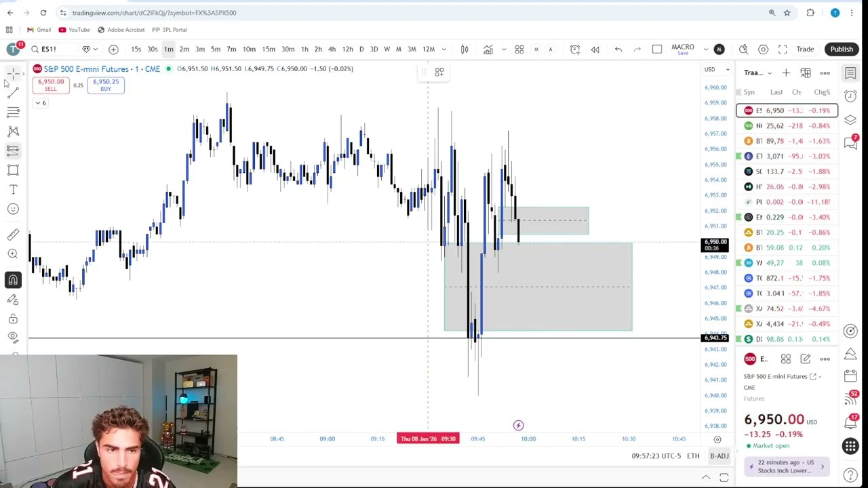868x488 pixels.
Task: Open price axis settings gear at bottom
Action: click(x=717, y=439)
